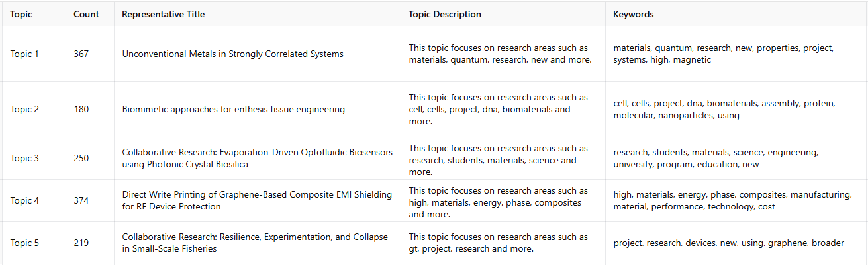Open the Biomimetic approaches enthesis tissue title
Viewport: 868px width, 265px height.
pos(233,110)
